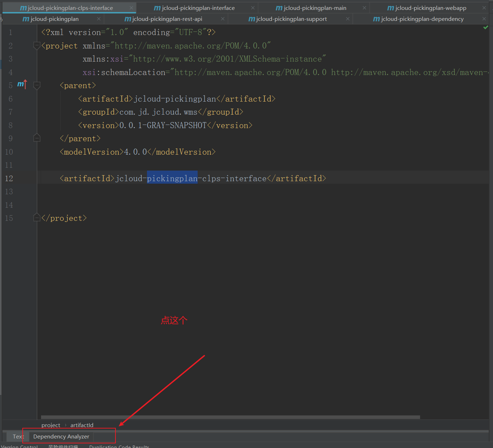Collapse the parent tag fold on line 5
This screenshot has width=493, height=448.
click(x=37, y=85)
